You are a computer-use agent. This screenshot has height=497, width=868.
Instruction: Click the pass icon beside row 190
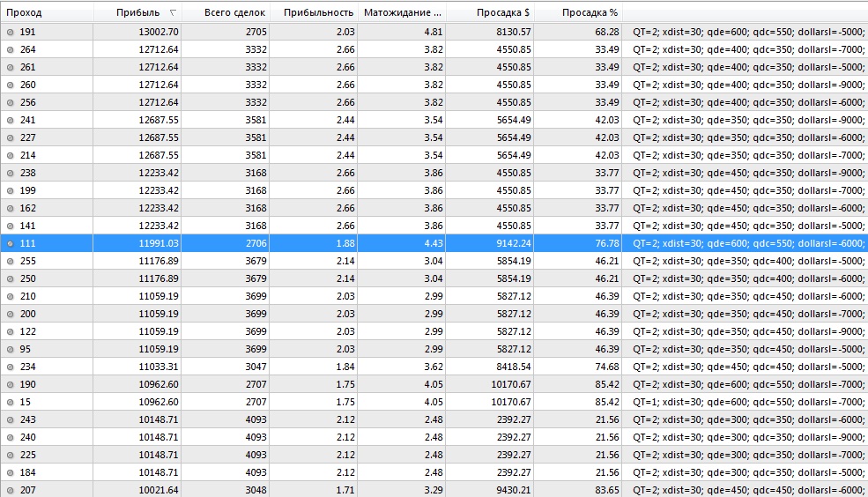10,385
